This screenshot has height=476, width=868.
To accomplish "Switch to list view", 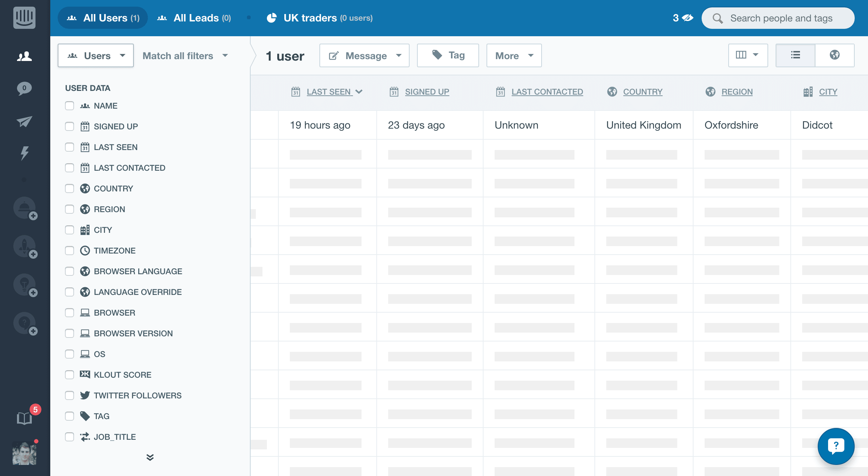I will [795, 55].
